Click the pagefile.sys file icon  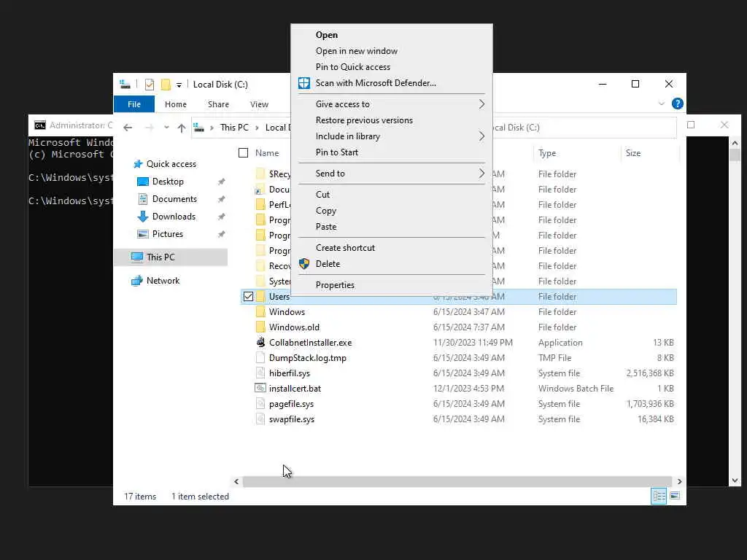(260, 404)
